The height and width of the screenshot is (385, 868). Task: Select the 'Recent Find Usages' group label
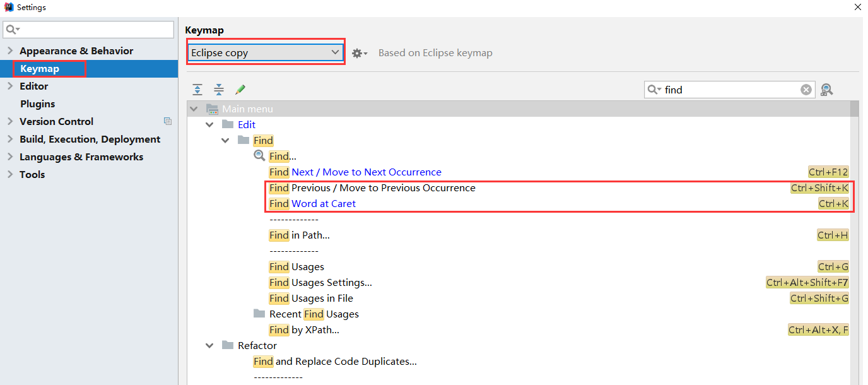[314, 314]
